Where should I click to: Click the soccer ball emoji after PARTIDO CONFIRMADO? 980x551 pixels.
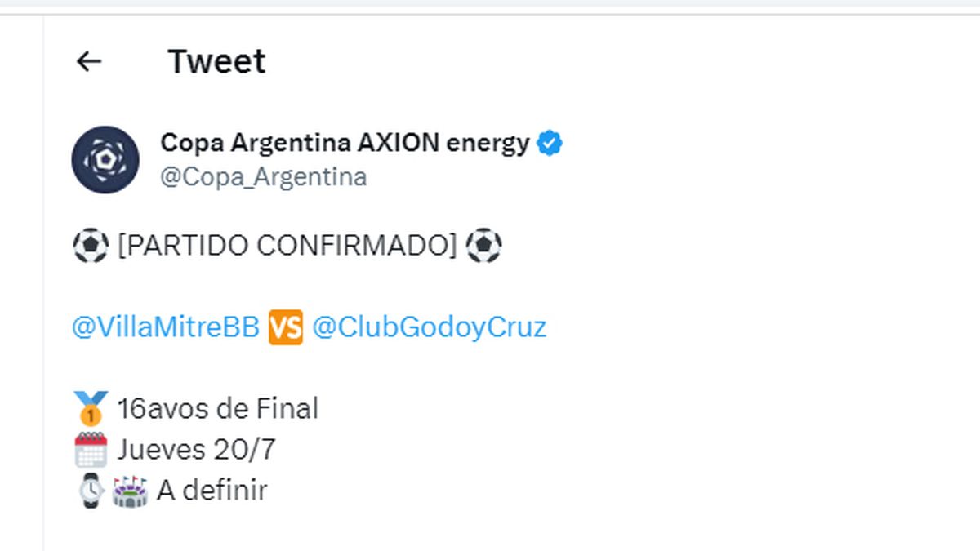point(483,246)
